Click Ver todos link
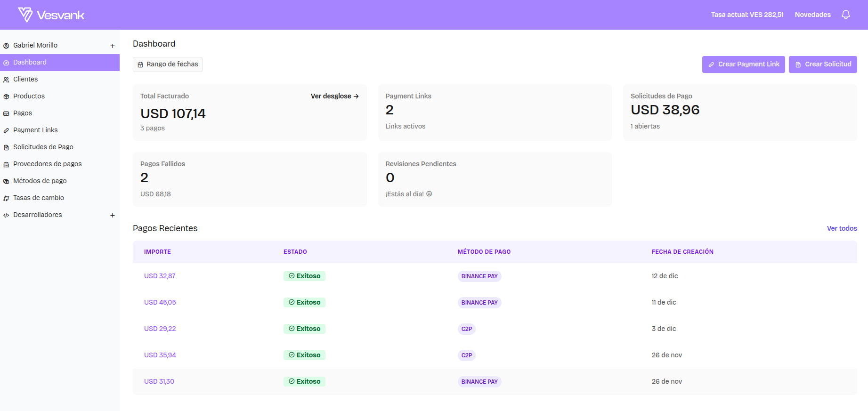Image resolution: width=868 pixels, height=411 pixels. 842,228
